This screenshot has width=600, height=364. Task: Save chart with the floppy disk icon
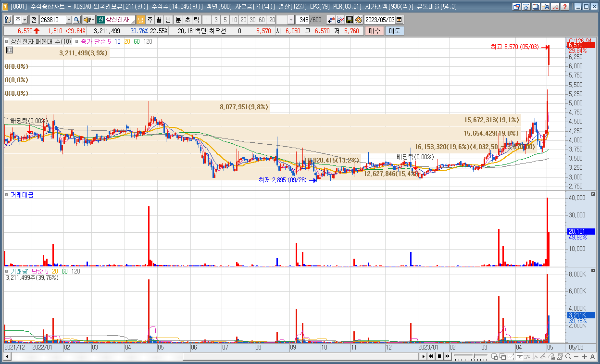350,20
